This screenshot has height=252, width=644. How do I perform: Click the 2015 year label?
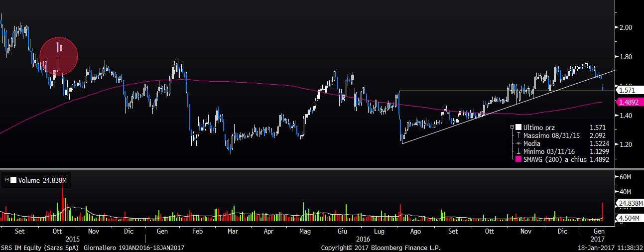(73, 239)
